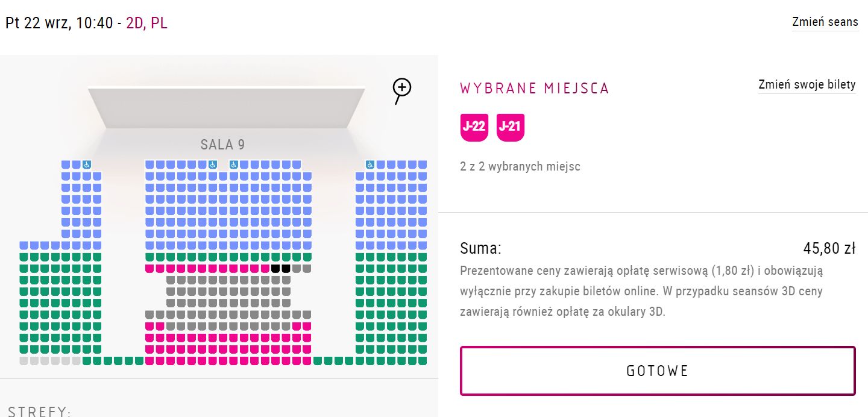Image resolution: width=868 pixels, height=417 pixels.
Task: Select the gray seat right of the black seats
Action: click(297, 269)
